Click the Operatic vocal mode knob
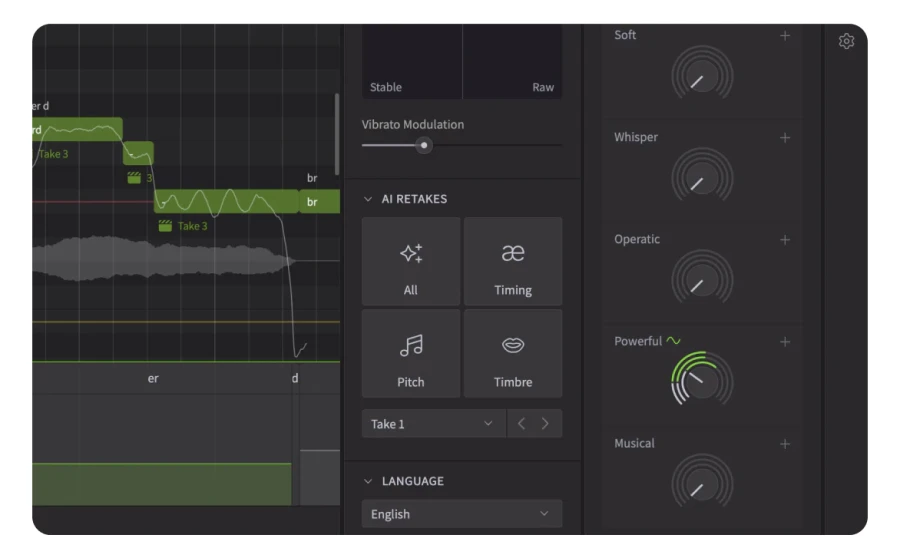 click(x=702, y=280)
